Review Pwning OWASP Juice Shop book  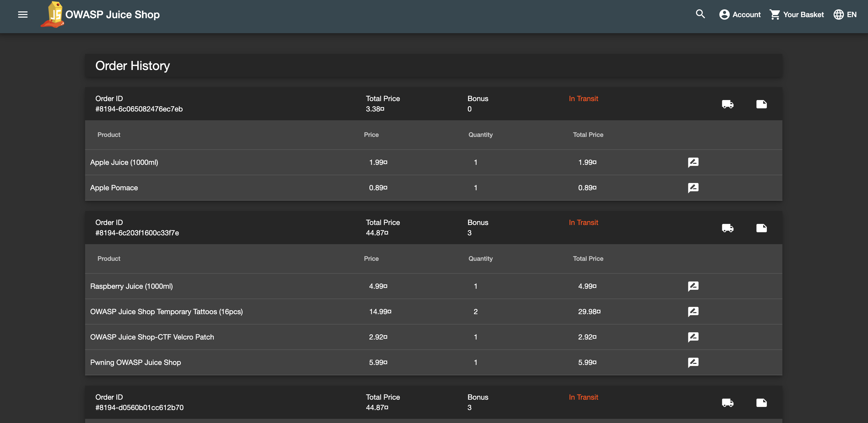pos(693,362)
